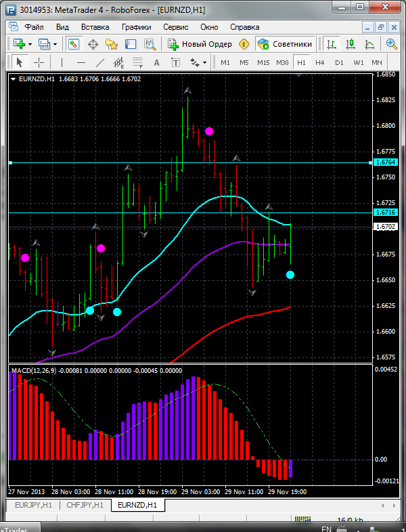406x532 pixels.
Task: Open new chart icon in toolbar
Action: tap(19, 44)
